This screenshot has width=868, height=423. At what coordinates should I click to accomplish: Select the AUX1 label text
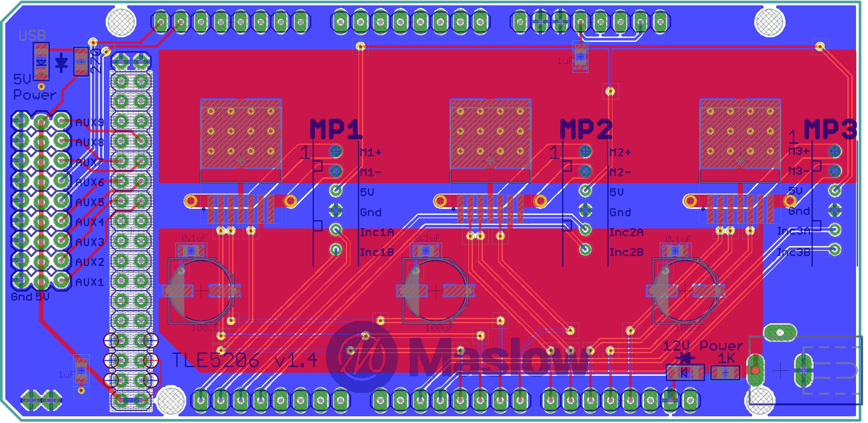tap(90, 282)
